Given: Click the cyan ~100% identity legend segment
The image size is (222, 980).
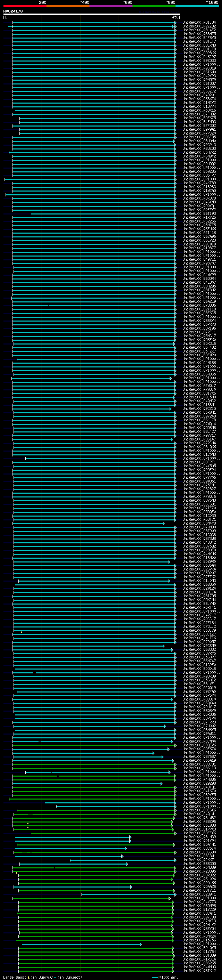Looking at the screenshot, I should pos(197,6).
